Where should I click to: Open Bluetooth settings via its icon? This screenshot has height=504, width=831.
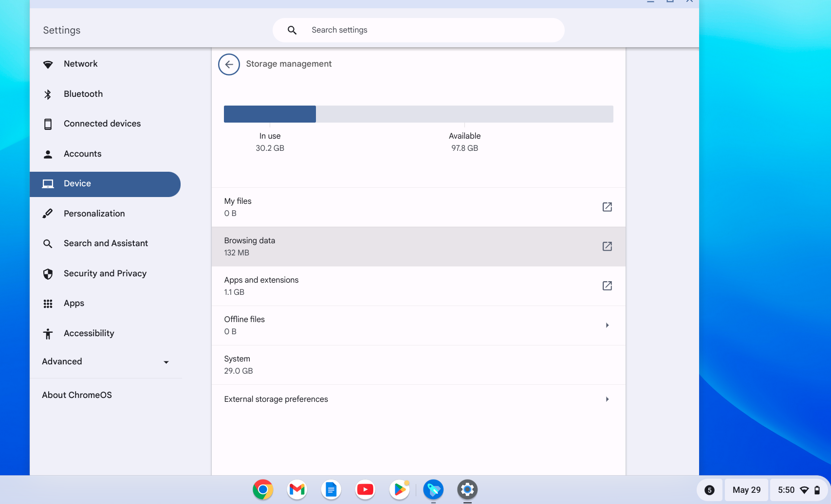coord(48,94)
